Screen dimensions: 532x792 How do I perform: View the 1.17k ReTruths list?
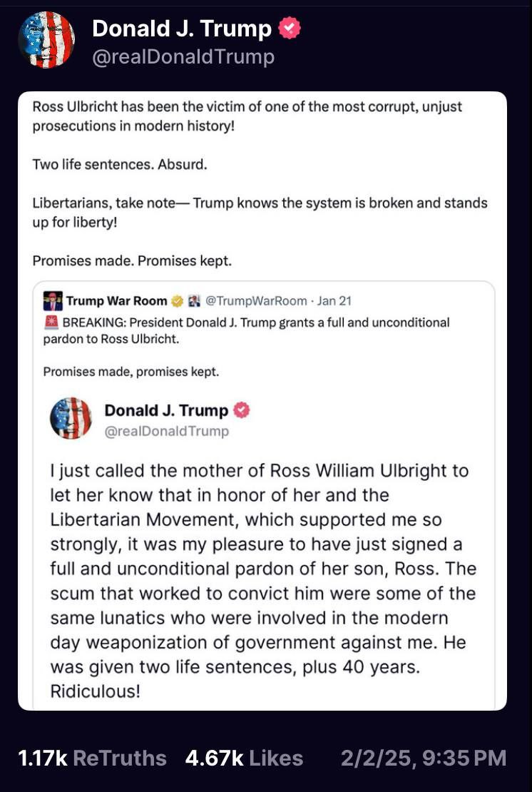coord(93,758)
